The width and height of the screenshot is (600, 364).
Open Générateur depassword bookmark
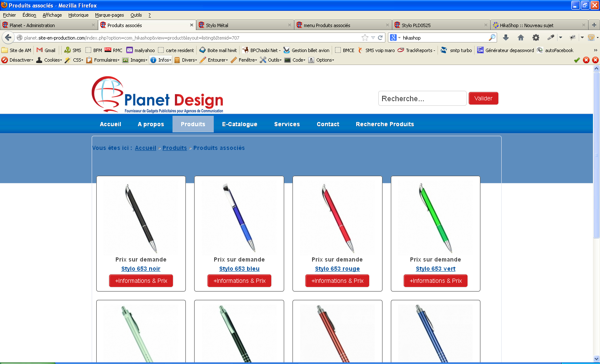pyautogui.click(x=505, y=50)
